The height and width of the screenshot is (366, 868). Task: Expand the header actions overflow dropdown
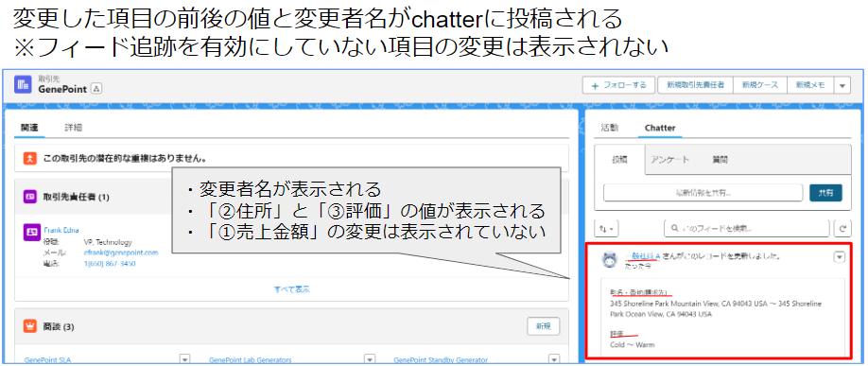point(842,85)
